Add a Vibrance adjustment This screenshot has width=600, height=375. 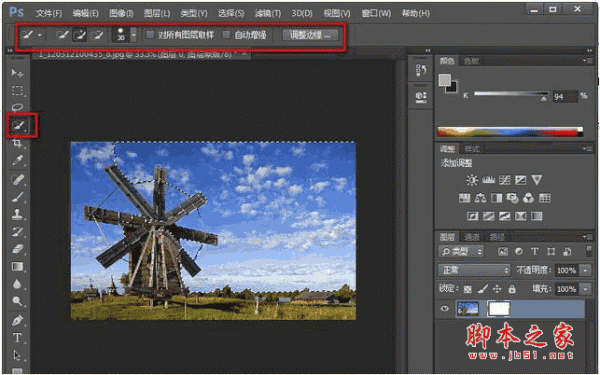537,180
